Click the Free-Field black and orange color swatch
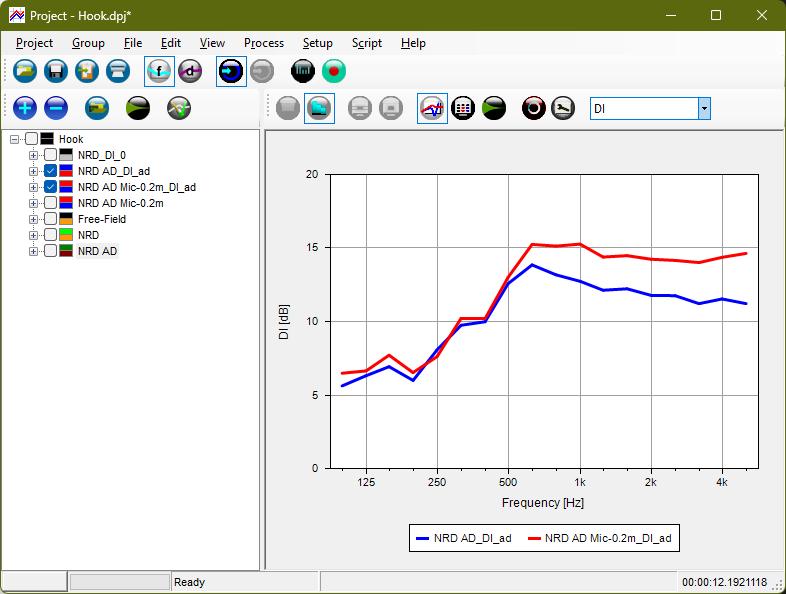This screenshot has height=594, width=786. pyautogui.click(x=66, y=219)
